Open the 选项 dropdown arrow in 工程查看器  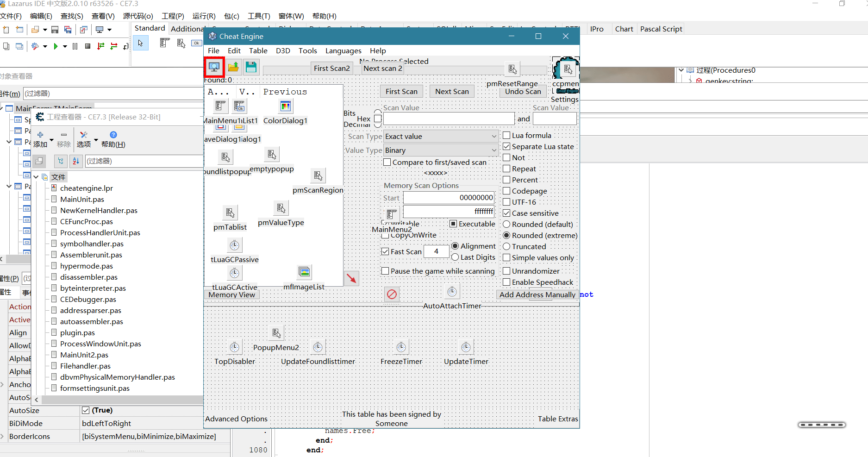coord(96,139)
